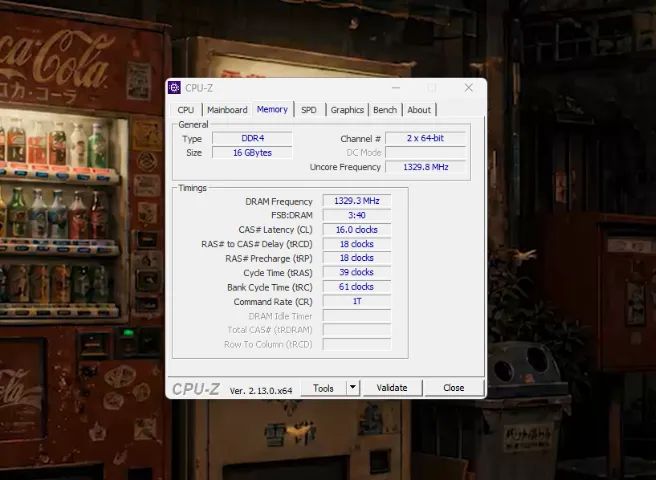Click the DRAM Frequency label
The width and height of the screenshot is (656, 480).
(279, 202)
